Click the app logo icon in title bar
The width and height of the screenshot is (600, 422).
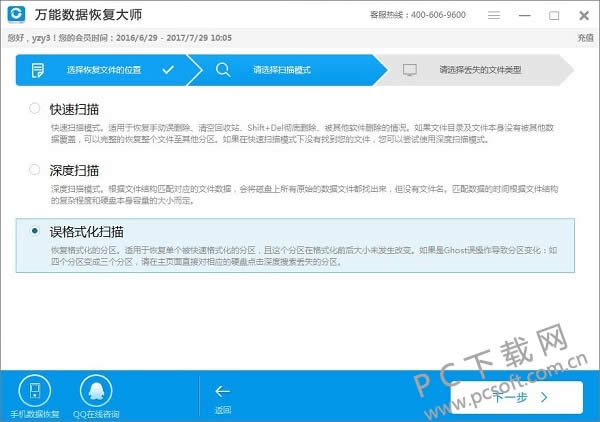tap(16, 14)
